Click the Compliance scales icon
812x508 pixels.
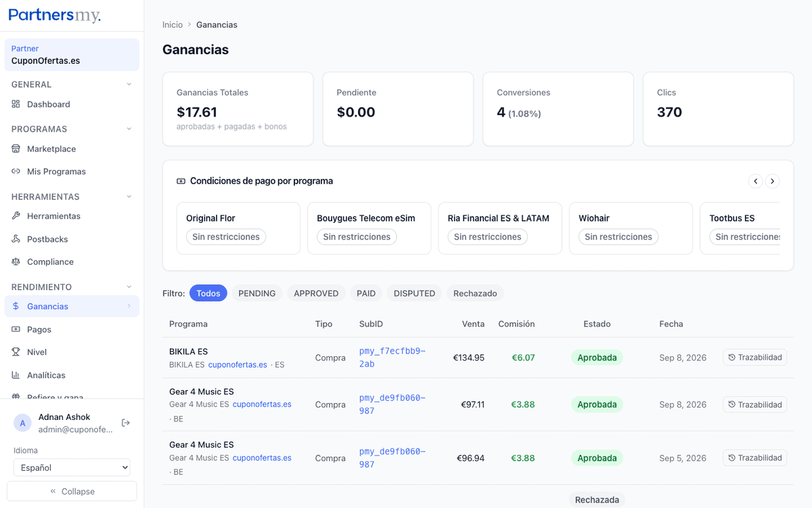point(16,261)
